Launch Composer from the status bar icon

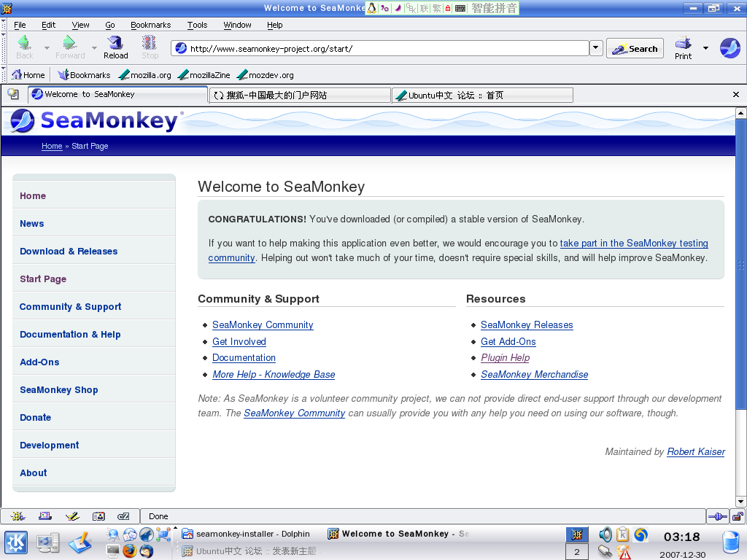pos(72,516)
